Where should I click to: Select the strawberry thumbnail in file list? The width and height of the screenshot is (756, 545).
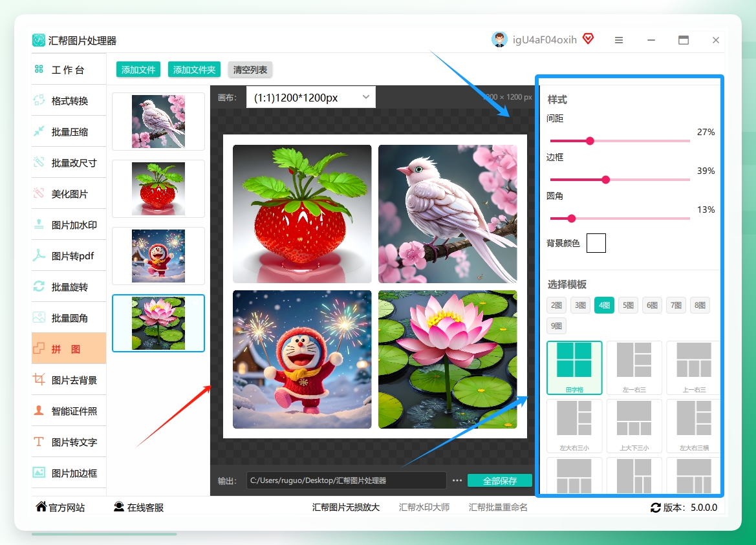(158, 189)
